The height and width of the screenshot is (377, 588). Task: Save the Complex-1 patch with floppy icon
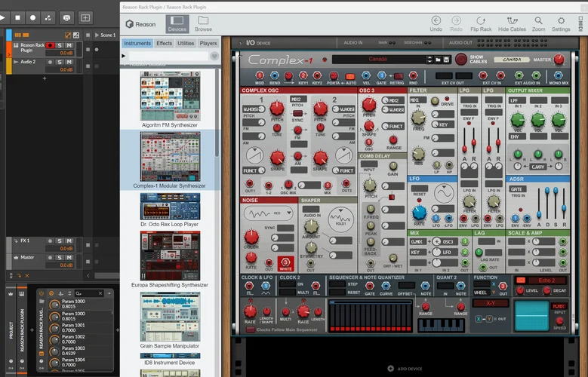(x=446, y=60)
